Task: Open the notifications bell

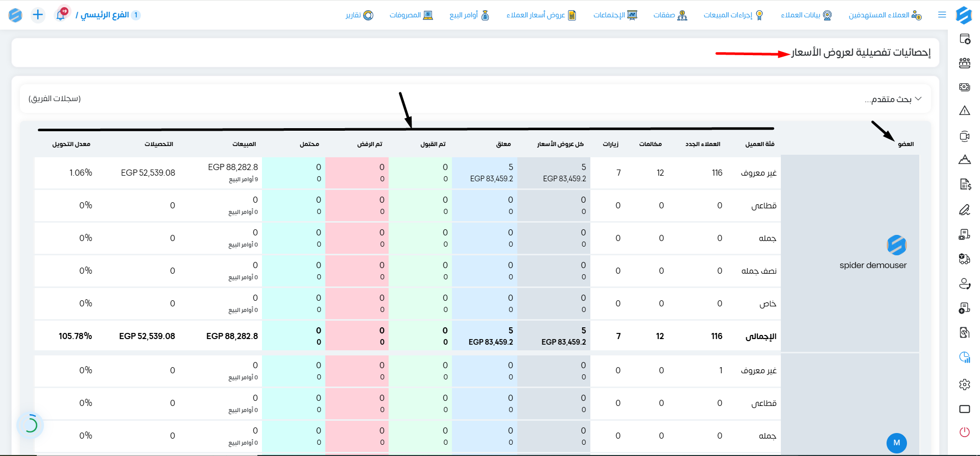Action: 61,15
